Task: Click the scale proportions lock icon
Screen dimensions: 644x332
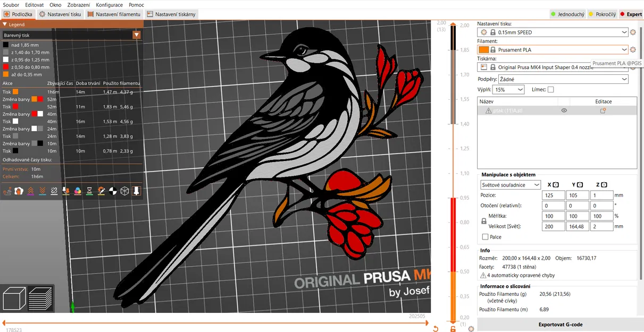Action: [484, 221]
